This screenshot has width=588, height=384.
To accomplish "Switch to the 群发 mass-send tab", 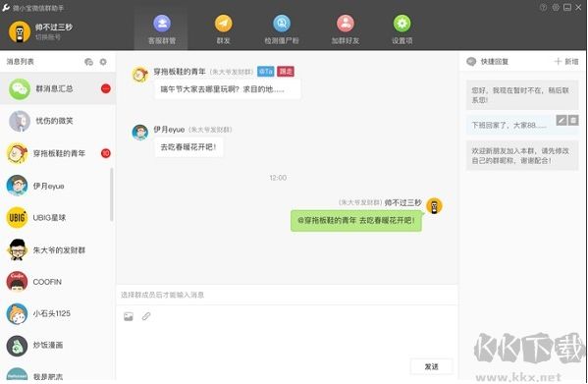I will click(x=223, y=29).
